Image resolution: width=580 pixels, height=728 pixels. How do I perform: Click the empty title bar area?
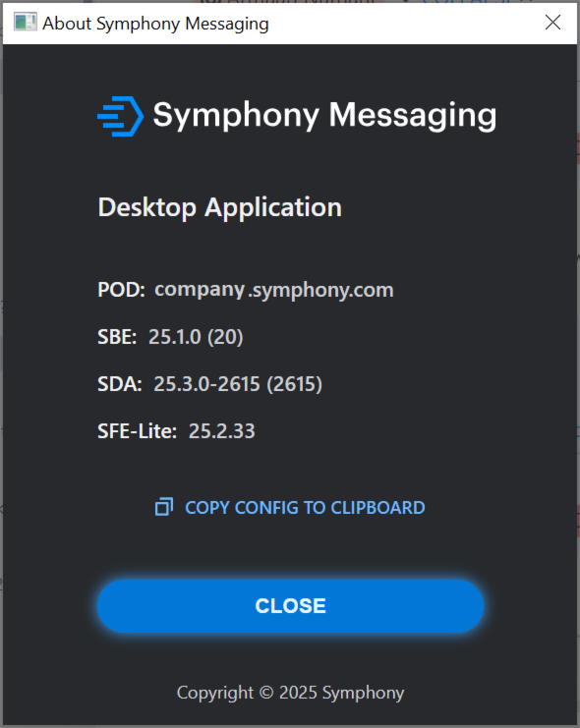[x=404, y=24]
